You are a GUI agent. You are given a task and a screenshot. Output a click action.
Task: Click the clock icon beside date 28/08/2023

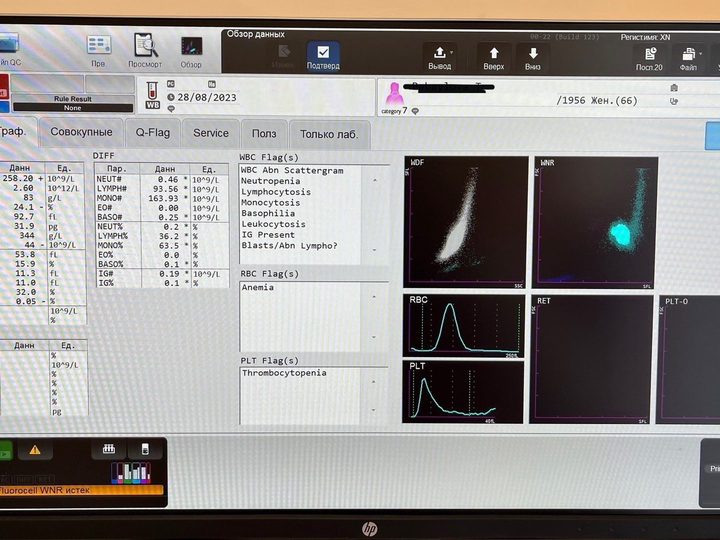pos(171,97)
